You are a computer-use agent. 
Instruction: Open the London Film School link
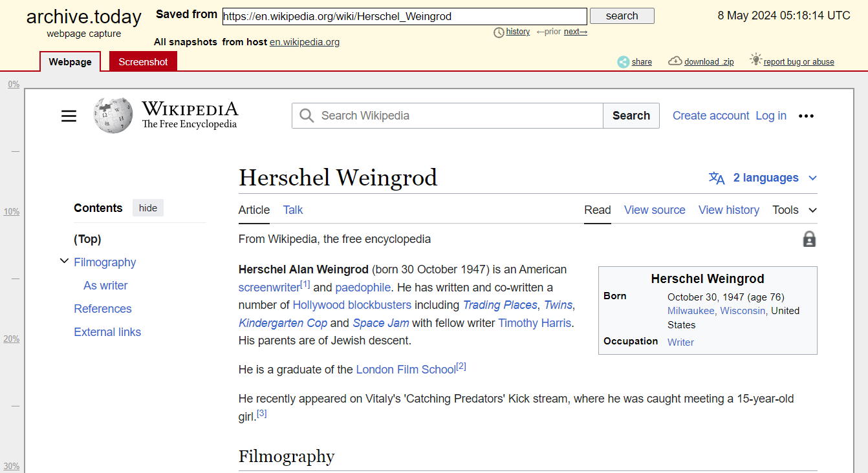click(x=406, y=370)
